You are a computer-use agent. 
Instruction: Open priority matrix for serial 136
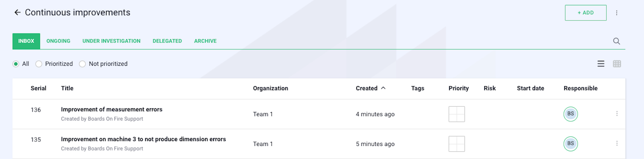[457, 114]
